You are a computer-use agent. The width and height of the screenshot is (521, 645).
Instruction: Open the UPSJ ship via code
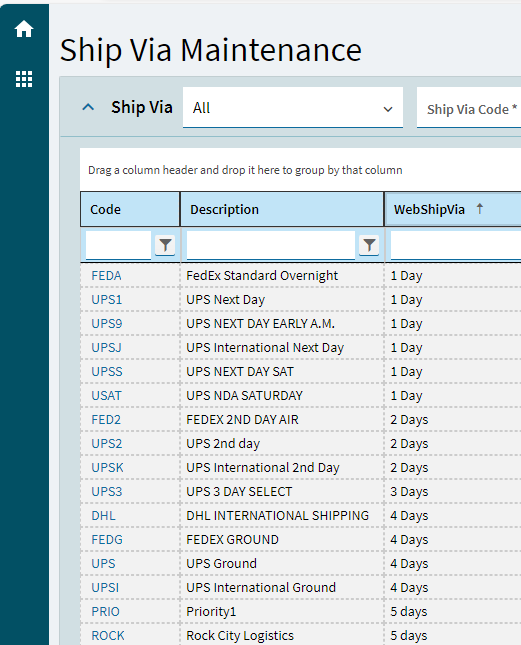(107, 348)
